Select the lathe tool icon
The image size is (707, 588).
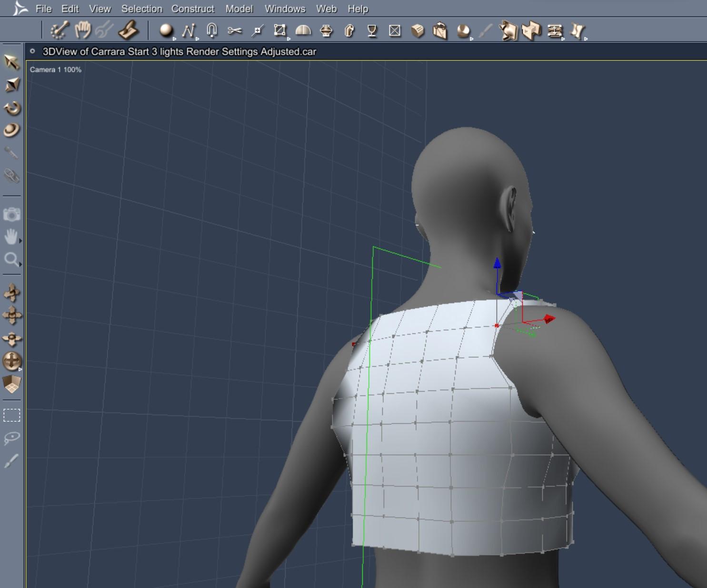(326, 31)
